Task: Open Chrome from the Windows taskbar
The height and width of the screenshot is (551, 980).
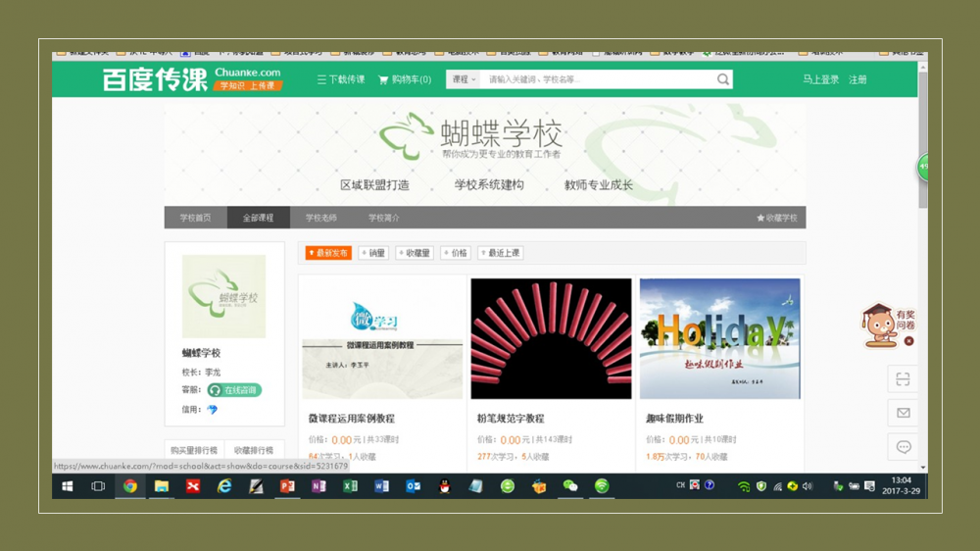Action: pyautogui.click(x=129, y=486)
